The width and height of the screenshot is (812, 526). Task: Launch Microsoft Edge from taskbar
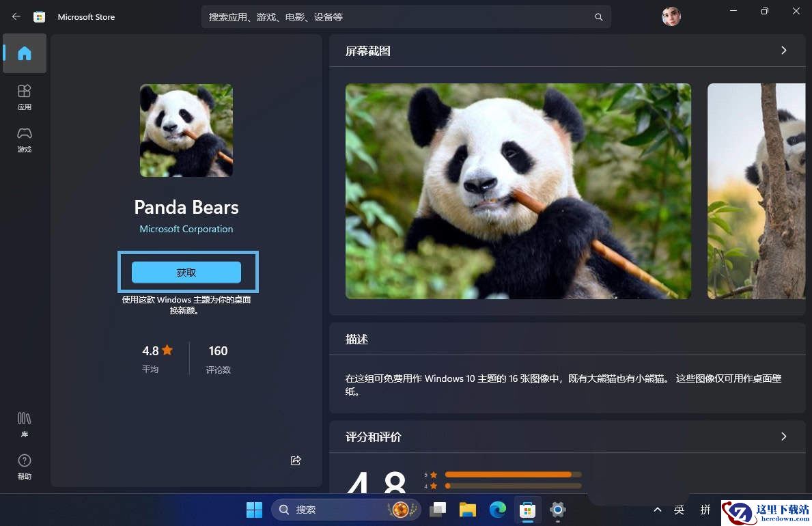click(x=498, y=510)
